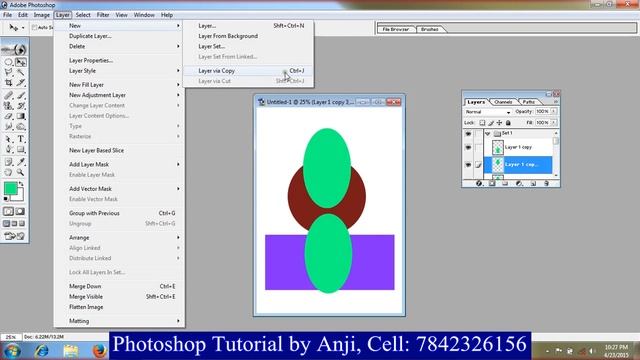Viewport: 640px width, 360px height.
Task: Create a new layer set icon
Action: (x=505, y=184)
